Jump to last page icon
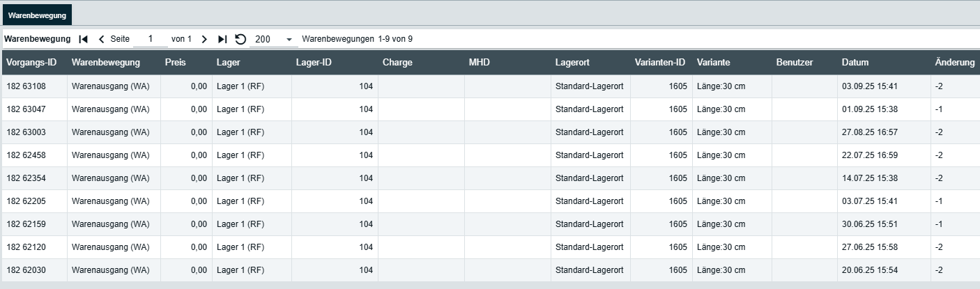The width and height of the screenshot is (980, 289). [x=222, y=39]
